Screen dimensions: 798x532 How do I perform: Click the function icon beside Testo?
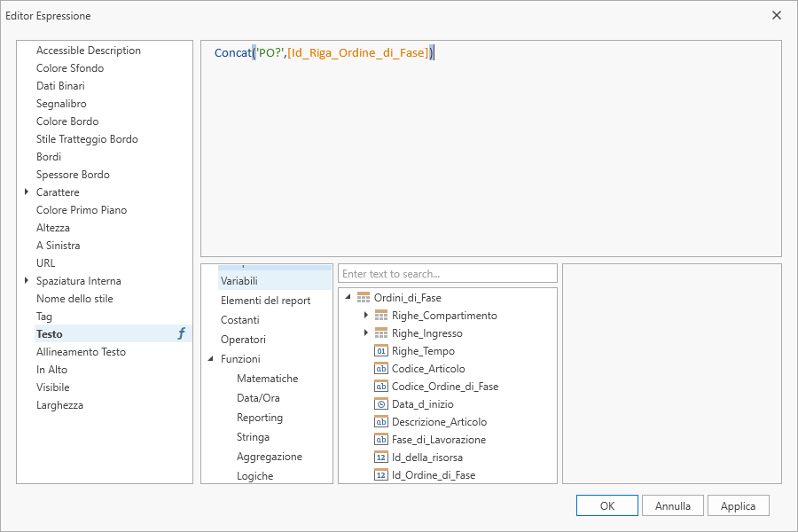[181, 333]
